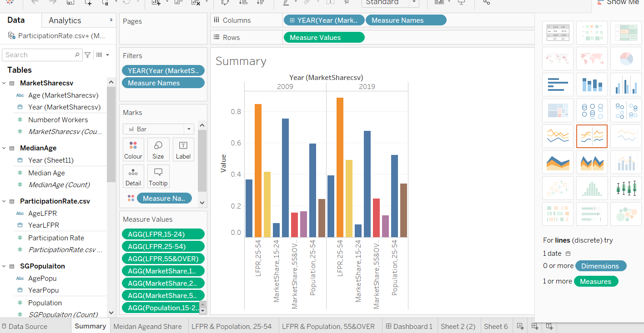Click the new worksheet icon after Sheet 6

[x=520, y=326]
